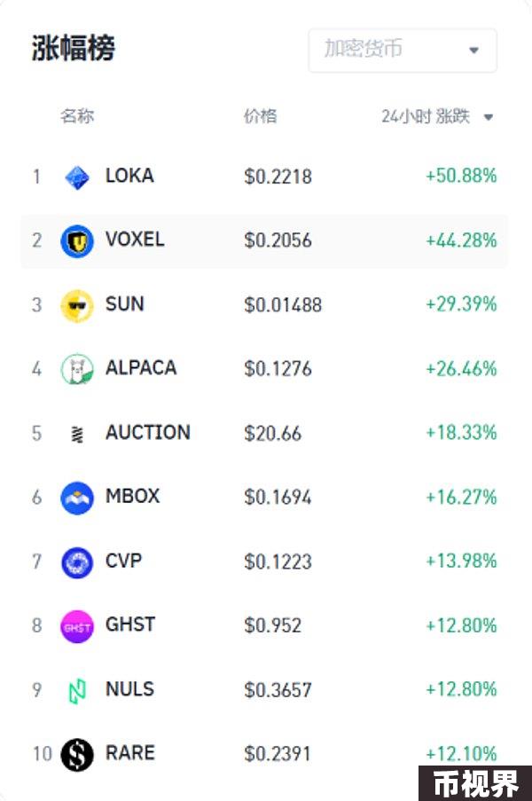Click the SUN sunglasses coin icon
Screen dimensions: 532x801
click(77, 305)
